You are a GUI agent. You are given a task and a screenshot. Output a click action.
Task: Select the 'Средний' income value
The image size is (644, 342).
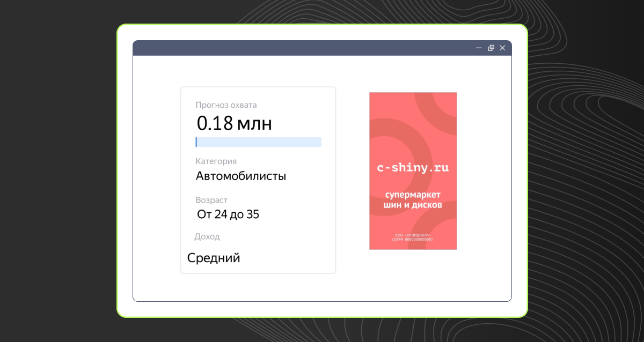coord(214,258)
